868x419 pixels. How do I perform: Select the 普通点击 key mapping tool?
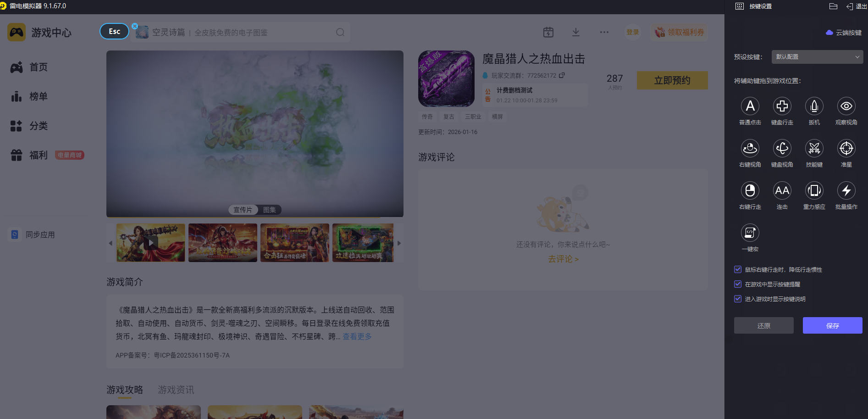[x=750, y=106]
